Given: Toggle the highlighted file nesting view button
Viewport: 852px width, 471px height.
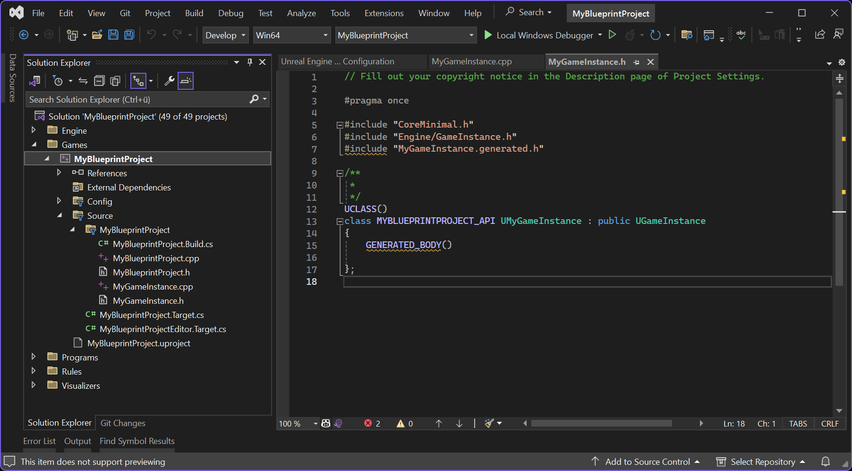Looking at the screenshot, I should [x=139, y=81].
